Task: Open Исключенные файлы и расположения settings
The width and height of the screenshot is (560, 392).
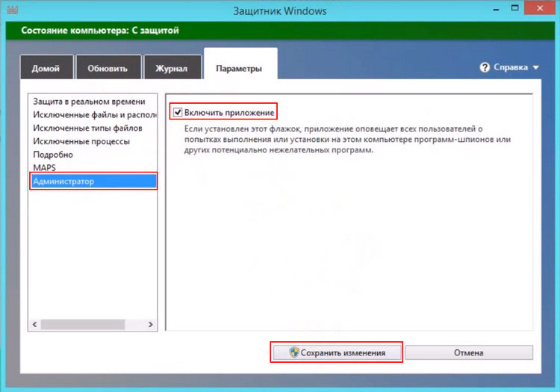Action: 93,114
